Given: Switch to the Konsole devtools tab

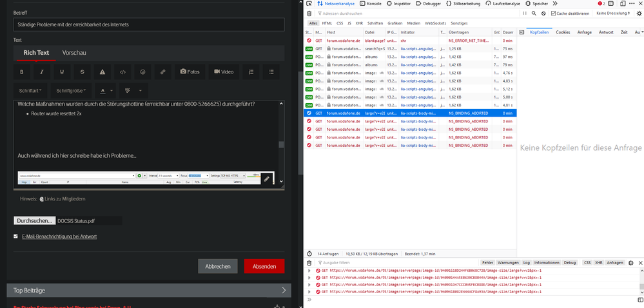Looking at the screenshot, I should [371, 3].
